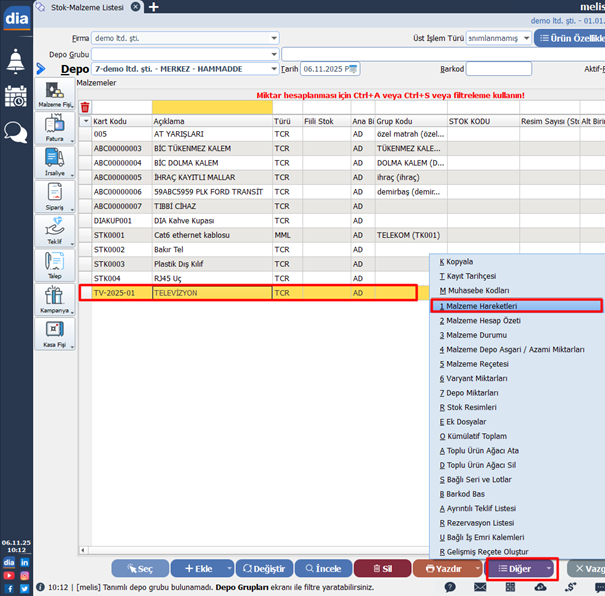Click the Değiştir button

pyautogui.click(x=263, y=568)
